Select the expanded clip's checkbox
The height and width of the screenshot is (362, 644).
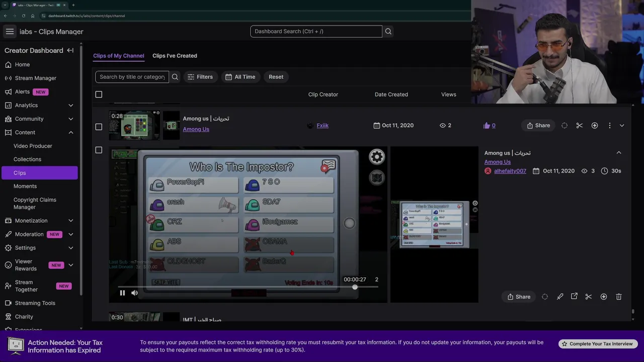click(x=99, y=150)
